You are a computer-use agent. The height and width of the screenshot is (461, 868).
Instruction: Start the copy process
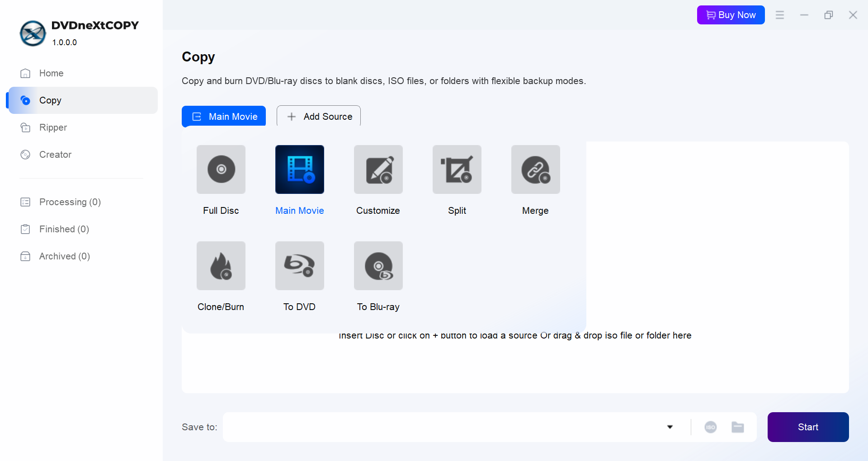808,427
